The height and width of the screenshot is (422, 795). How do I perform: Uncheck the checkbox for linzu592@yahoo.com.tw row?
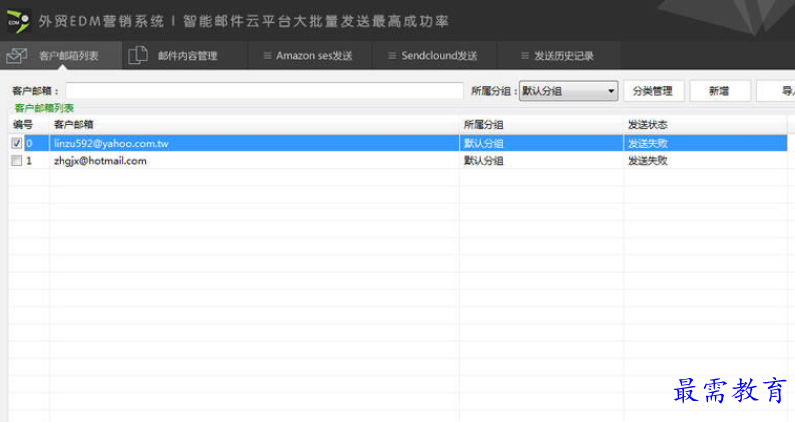click(x=16, y=144)
